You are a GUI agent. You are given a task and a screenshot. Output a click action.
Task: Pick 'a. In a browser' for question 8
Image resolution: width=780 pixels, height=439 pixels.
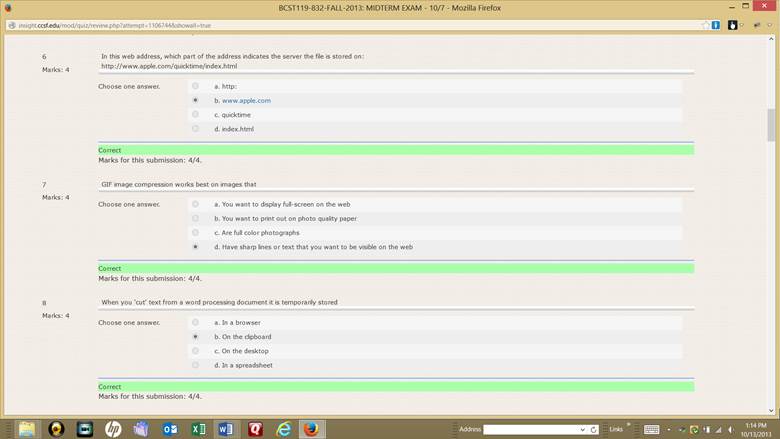195,322
